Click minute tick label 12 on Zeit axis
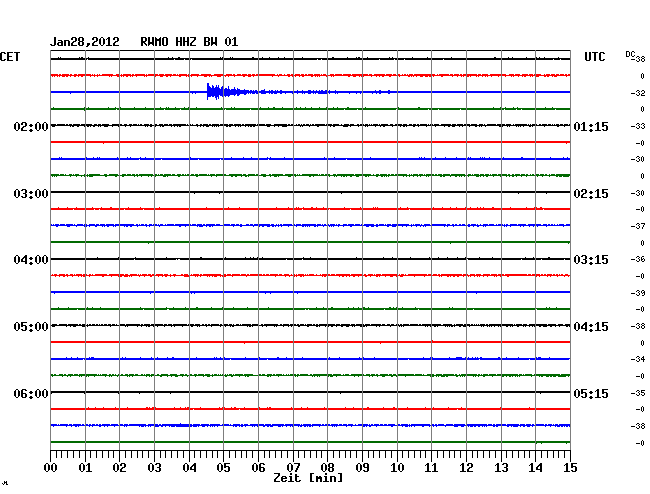The height and width of the screenshot is (494, 650). click(466, 467)
